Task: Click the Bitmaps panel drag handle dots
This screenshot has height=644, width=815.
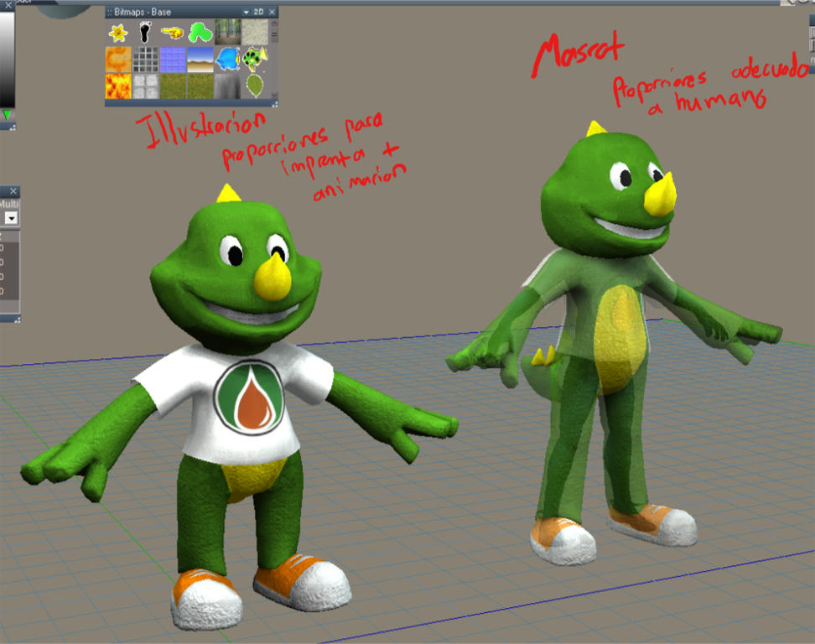Action: coord(109,12)
